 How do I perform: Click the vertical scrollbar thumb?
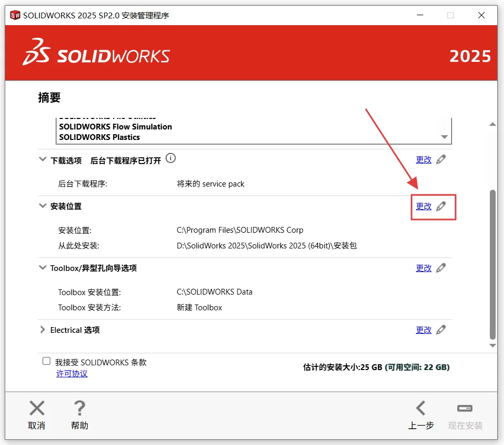(x=492, y=264)
